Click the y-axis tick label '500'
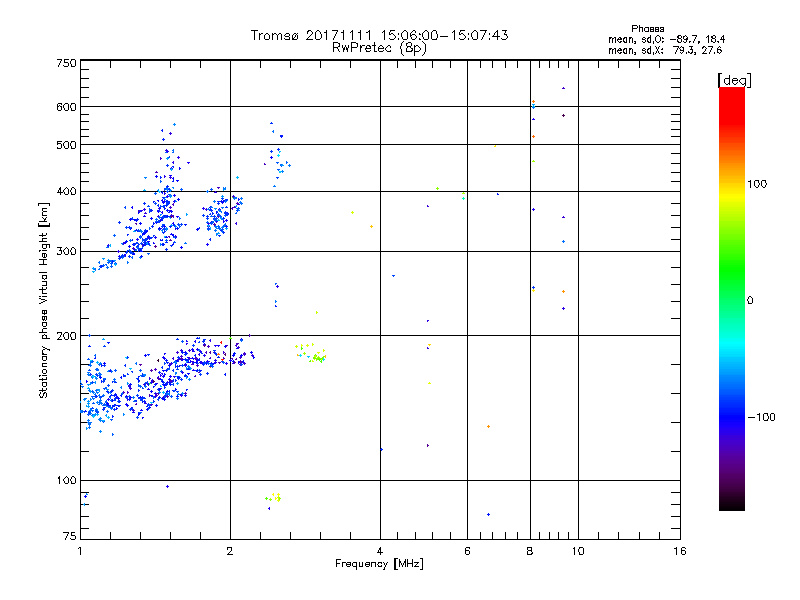This screenshot has height=600, width=800. (66, 145)
